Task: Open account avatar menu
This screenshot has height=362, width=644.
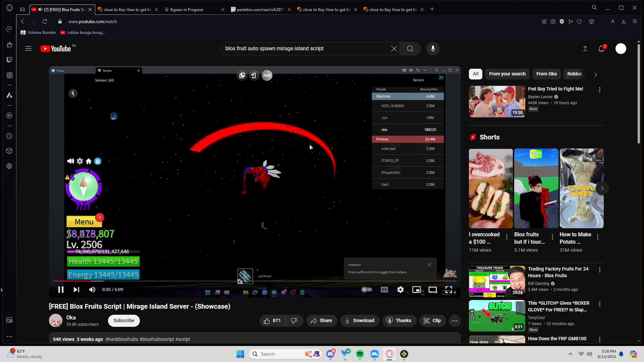Action: (x=621, y=49)
